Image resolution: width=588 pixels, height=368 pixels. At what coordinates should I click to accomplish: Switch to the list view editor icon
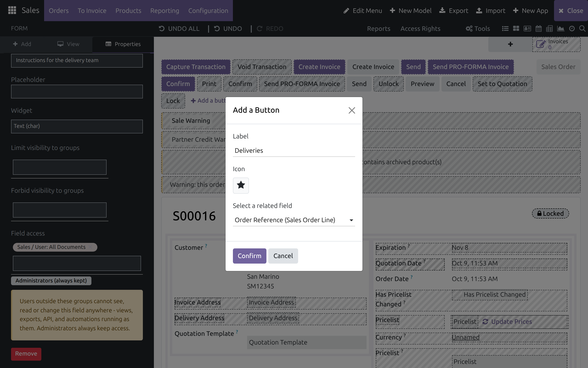(505, 29)
